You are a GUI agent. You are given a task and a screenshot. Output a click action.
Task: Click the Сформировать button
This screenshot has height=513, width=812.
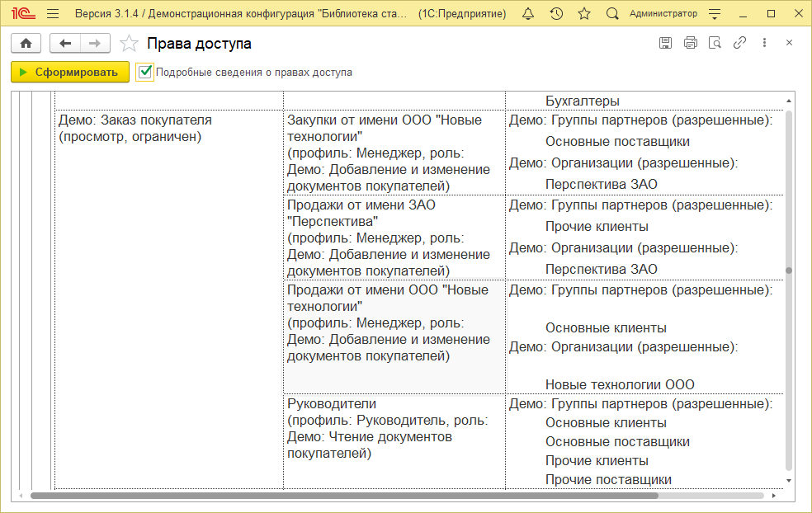(70, 72)
